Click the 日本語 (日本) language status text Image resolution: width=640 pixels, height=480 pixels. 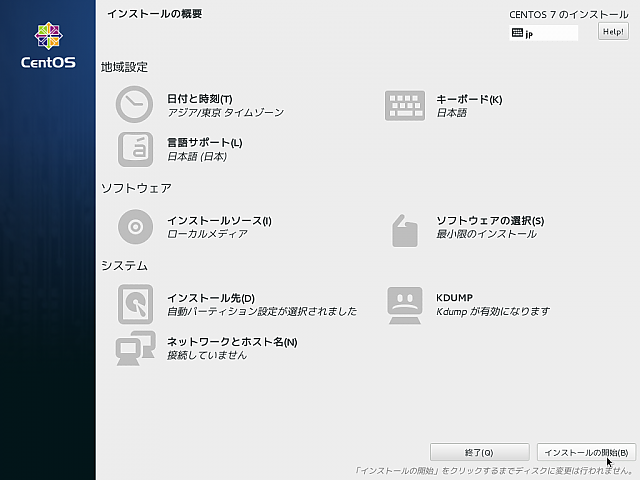point(197,157)
